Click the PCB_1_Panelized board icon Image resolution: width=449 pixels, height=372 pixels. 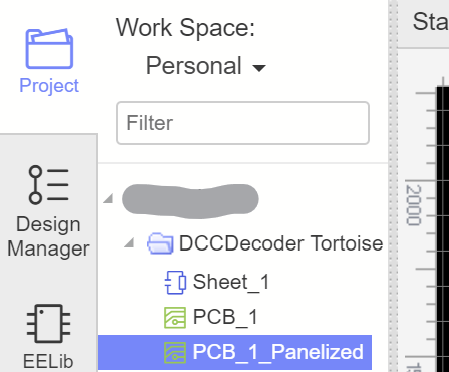(175, 353)
